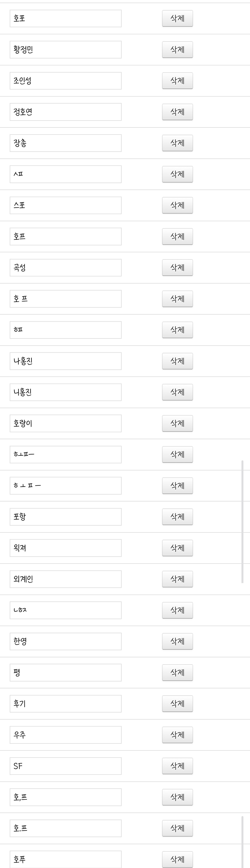The image size is (250, 868).
Task: Click into the 니홍진 text box
Action: 66,392
